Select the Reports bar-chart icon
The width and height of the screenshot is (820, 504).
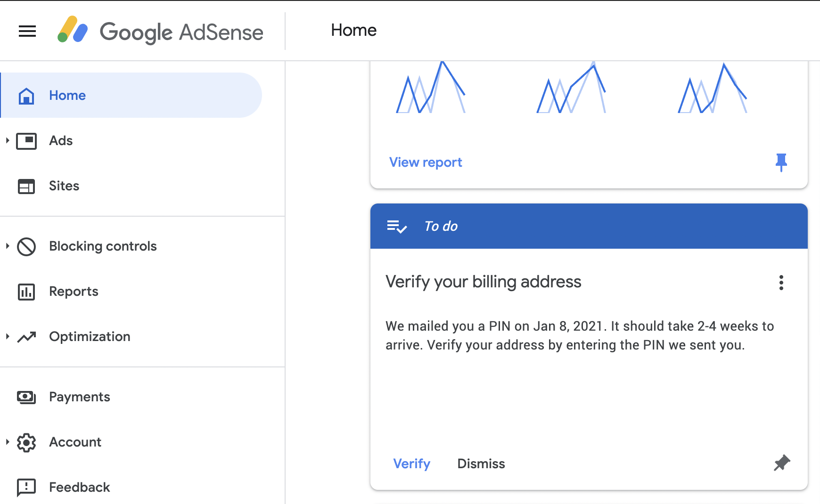click(26, 291)
